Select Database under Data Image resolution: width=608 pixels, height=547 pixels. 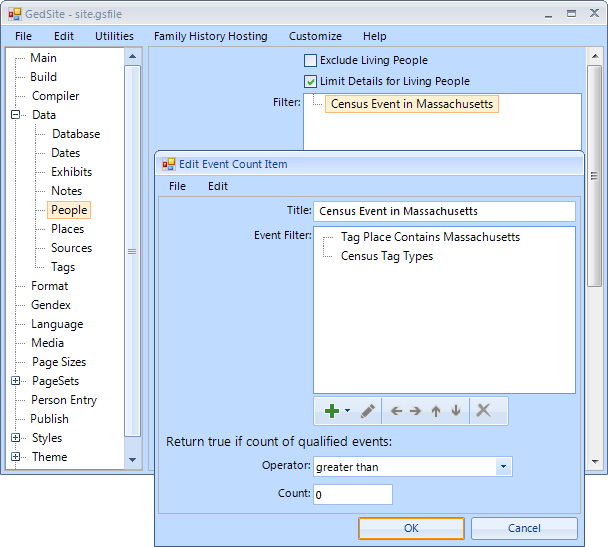click(76, 134)
